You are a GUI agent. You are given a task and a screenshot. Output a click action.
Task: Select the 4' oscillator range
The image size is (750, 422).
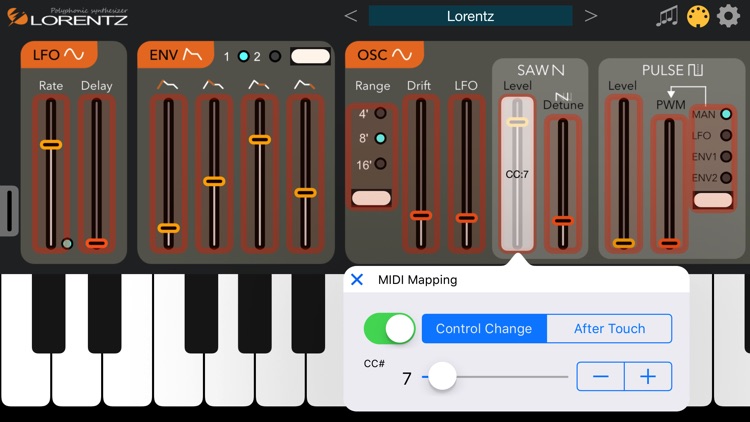380,113
